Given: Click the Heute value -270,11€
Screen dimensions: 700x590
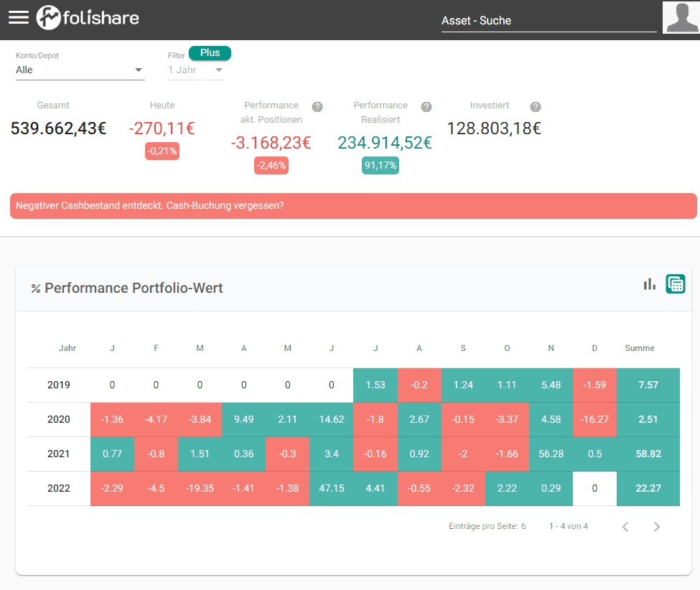Looking at the screenshot, I should [x=162, y=128].
